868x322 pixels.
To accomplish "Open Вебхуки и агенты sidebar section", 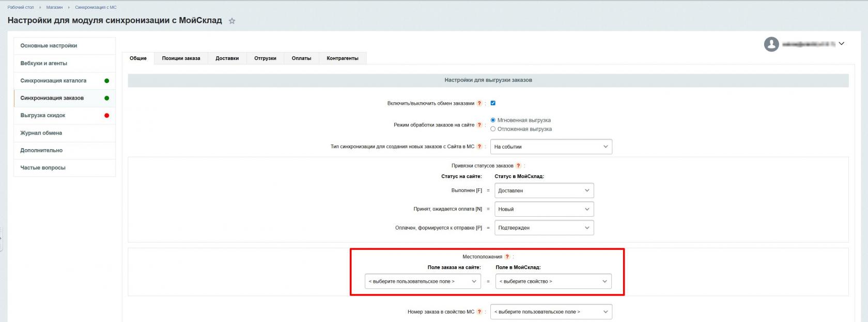I will [x=65, y=63].
